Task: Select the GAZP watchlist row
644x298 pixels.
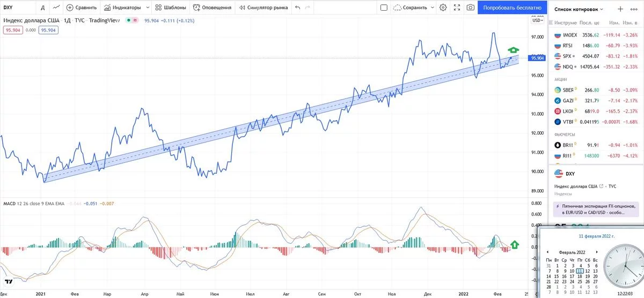Action: click(x=596, y=101)
